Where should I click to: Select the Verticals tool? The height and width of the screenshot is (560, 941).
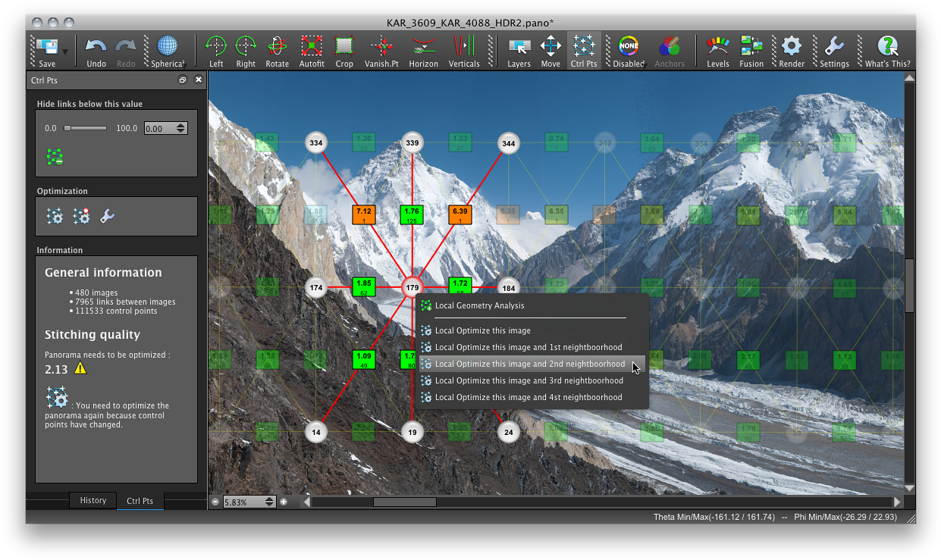463,51
